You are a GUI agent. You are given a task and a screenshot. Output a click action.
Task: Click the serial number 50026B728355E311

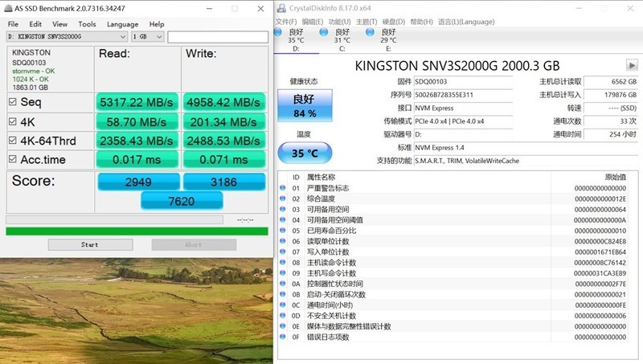(463, 95)
